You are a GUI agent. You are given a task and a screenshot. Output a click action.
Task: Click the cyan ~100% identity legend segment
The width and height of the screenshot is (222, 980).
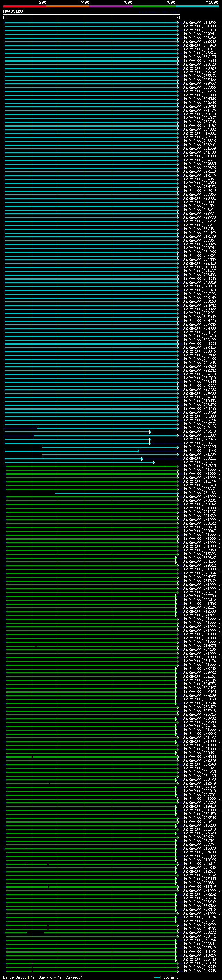click(x=197, y=6)
